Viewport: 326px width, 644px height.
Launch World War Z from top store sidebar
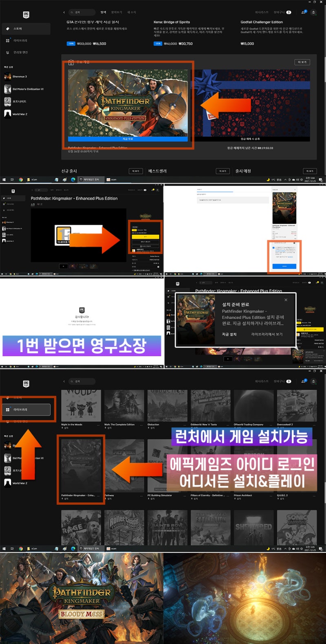click(16, 114)
